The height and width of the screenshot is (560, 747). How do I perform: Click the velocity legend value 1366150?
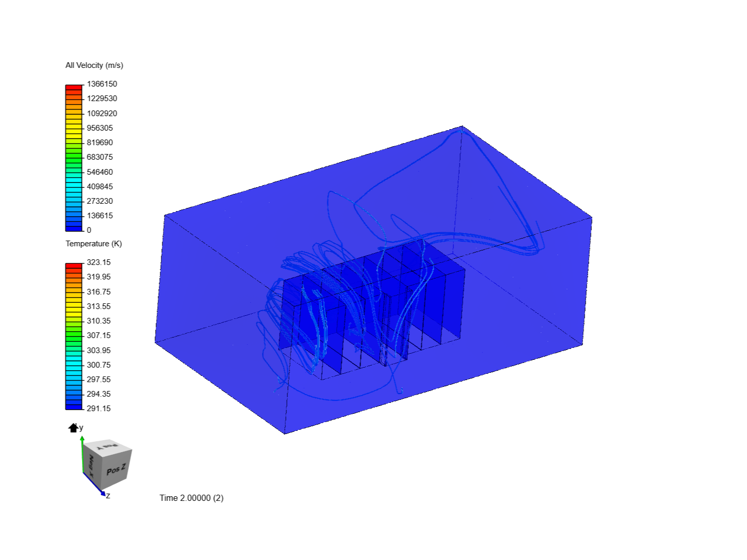pyautogui.click(x=102, y=84)
